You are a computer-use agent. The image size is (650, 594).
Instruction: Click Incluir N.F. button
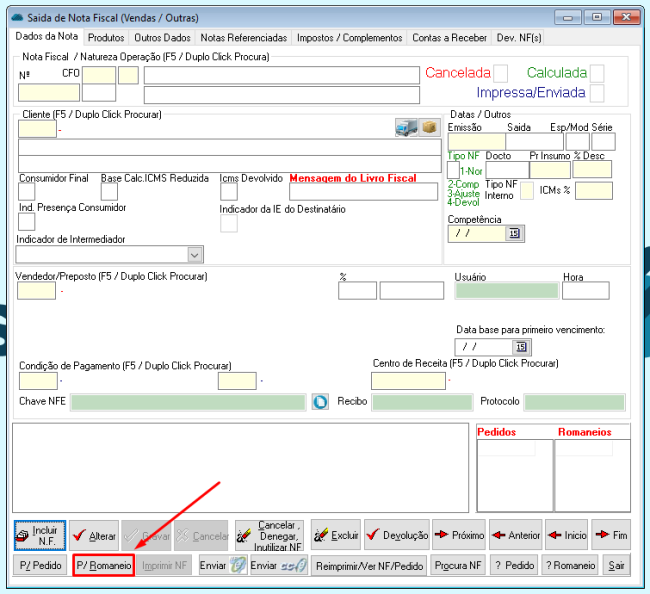tap(40, 535)
